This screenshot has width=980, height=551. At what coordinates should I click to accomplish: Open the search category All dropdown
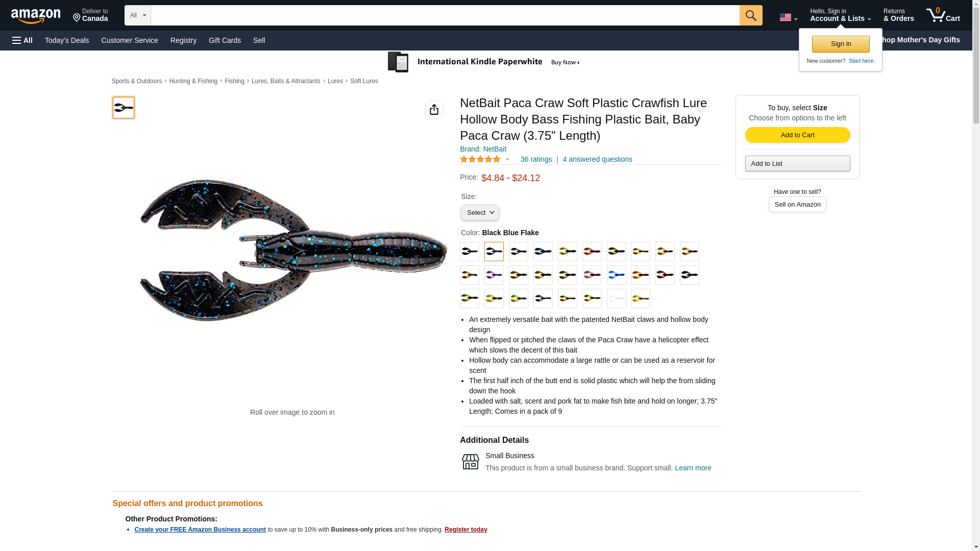click(x=138, y=15)
